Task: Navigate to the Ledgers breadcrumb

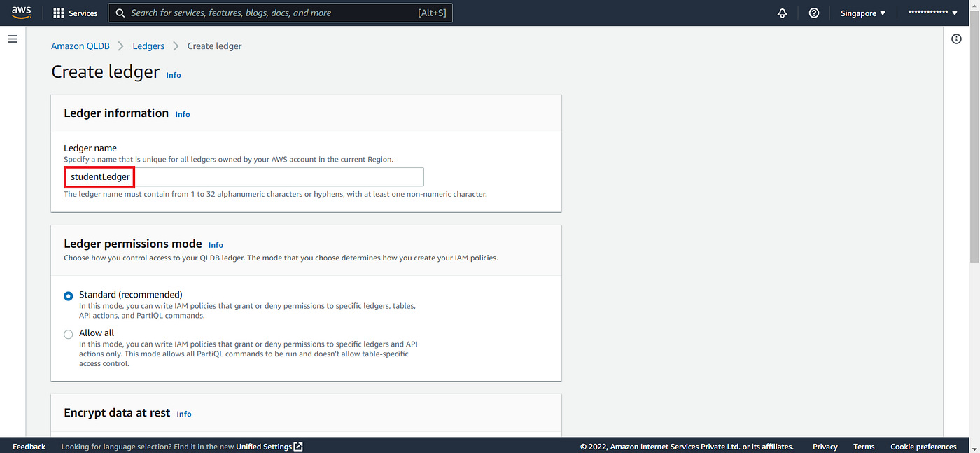Action: tap(148, 46)
